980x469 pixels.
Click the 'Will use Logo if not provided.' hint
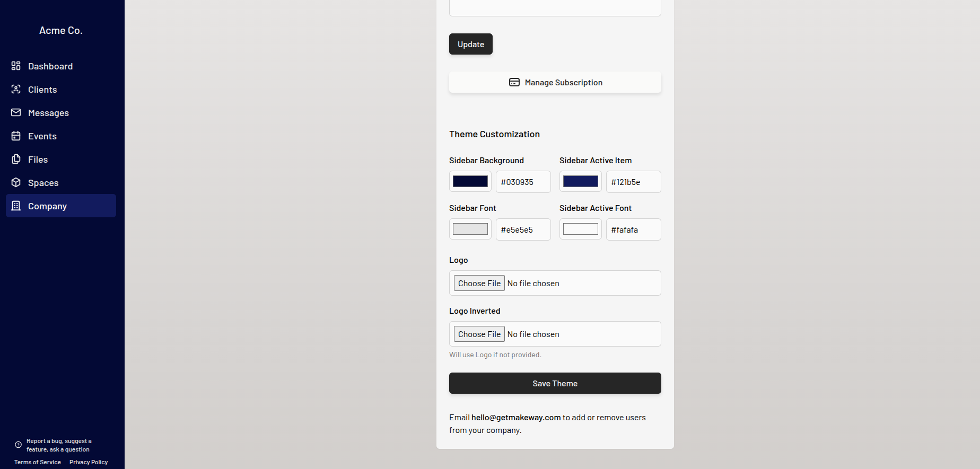(x=495, y=355)
